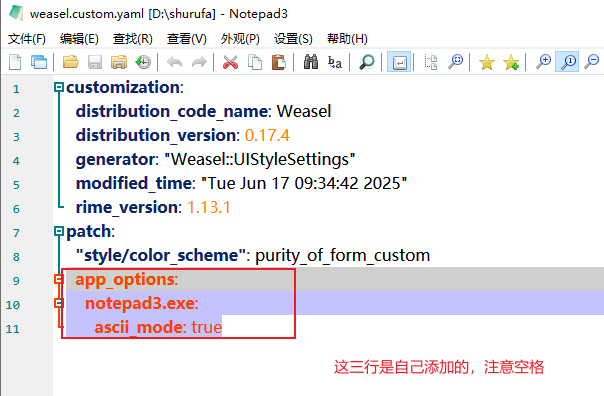Open the 编辑(E) menu
This screenshot has width=604, height=396.
coord(79,39)
